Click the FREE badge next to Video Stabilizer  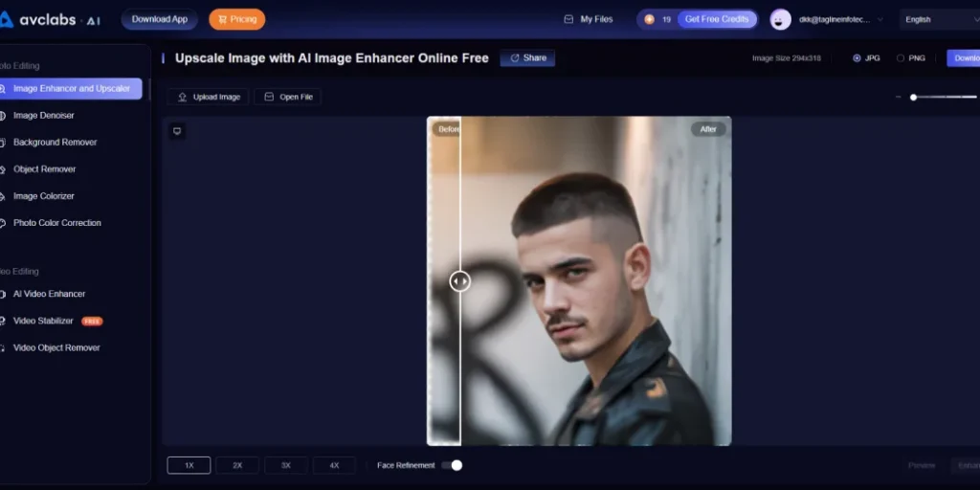[92, 322]
